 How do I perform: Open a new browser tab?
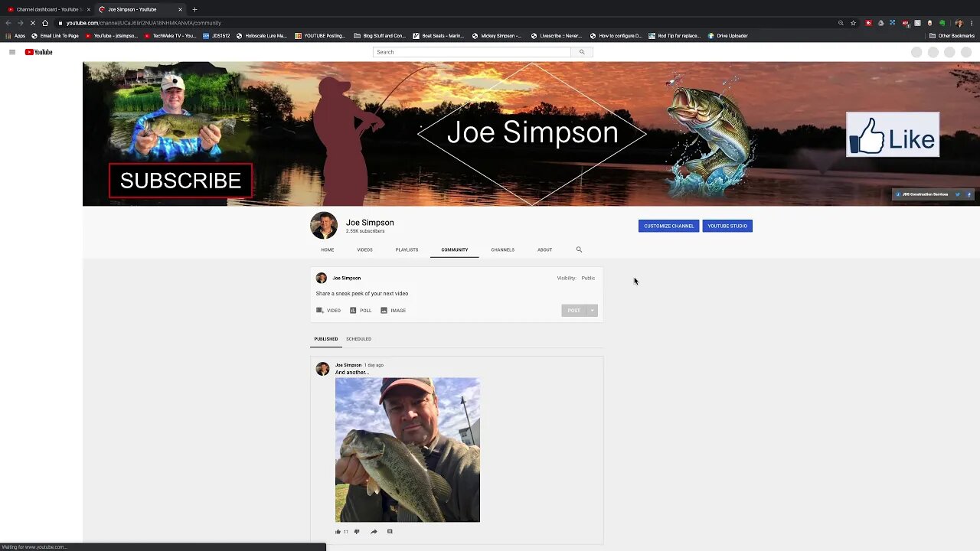[x=194, y=9]
